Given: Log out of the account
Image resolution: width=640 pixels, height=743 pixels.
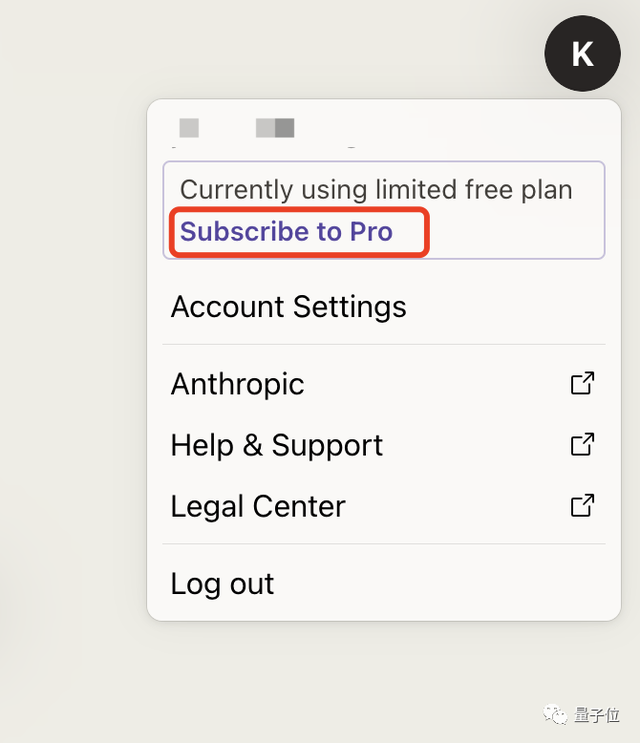Looking at the screenshot, I should pos(222,584).
